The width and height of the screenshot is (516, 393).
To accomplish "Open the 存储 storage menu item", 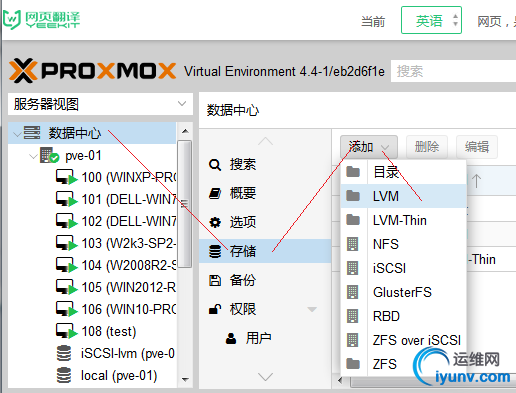I will (x=265, y=251).
